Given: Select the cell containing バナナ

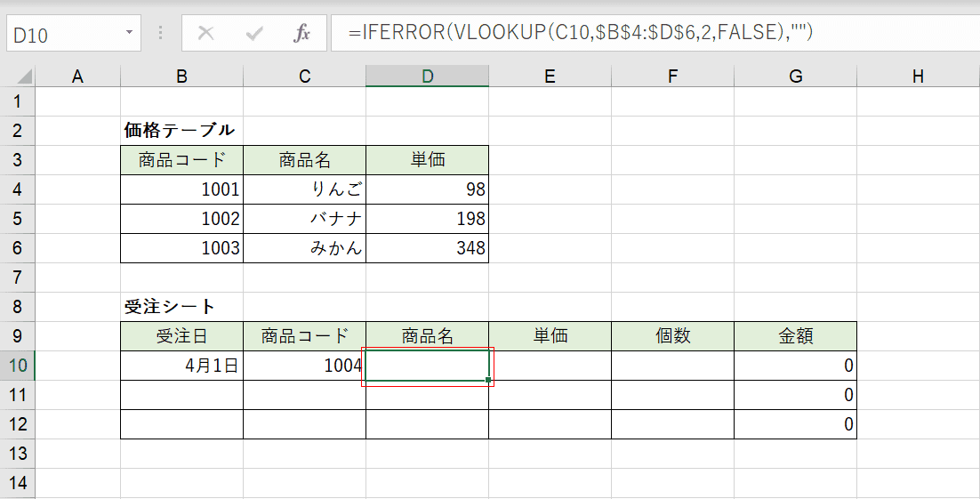Looking at the screenshot, I should click(x=304, y=218).
